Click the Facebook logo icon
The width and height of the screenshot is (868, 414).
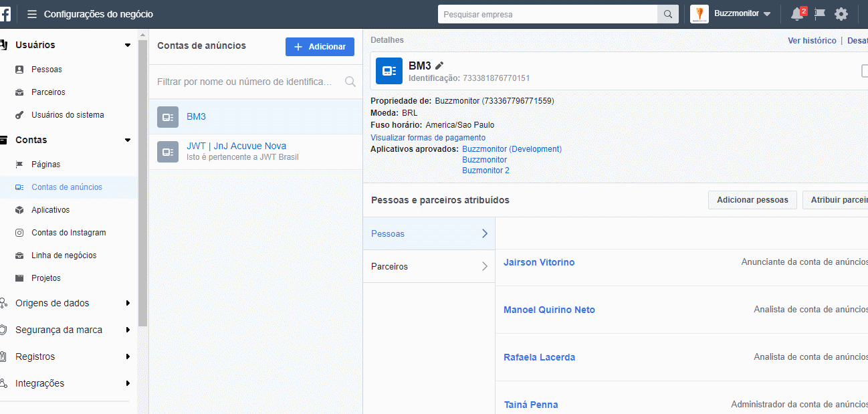coord(5,14)
